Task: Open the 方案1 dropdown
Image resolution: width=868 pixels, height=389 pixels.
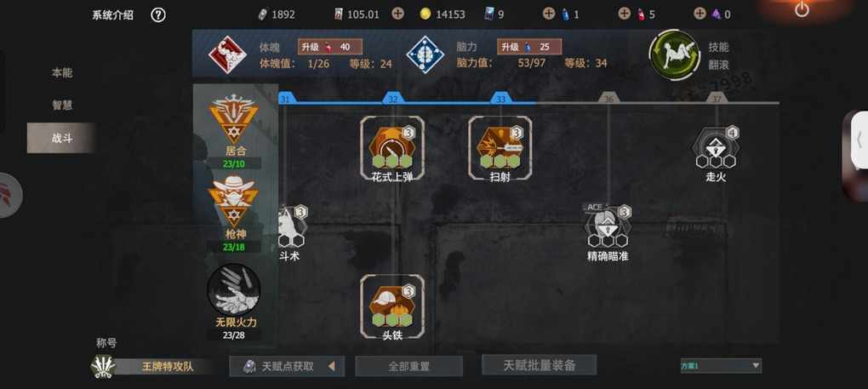Action: click(x=721, y=366)
